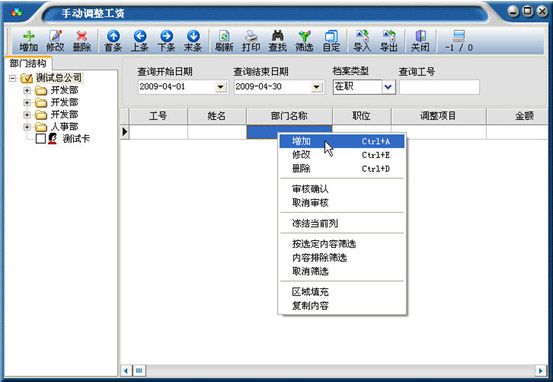Check the 测试卡 checkbox
Image resolution: width=553 pixels, height=382 pixels.
(x=41, y=139)
